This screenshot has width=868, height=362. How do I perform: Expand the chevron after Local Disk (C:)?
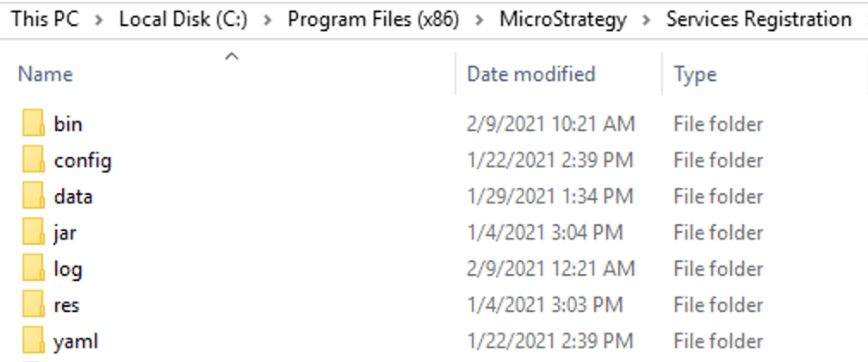pyautogui.click(x=268, y=19)
